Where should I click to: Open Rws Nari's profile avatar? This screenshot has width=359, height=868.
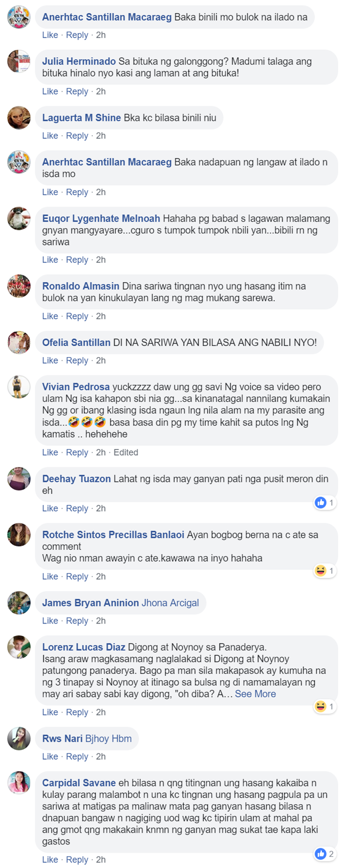[19, 739]
